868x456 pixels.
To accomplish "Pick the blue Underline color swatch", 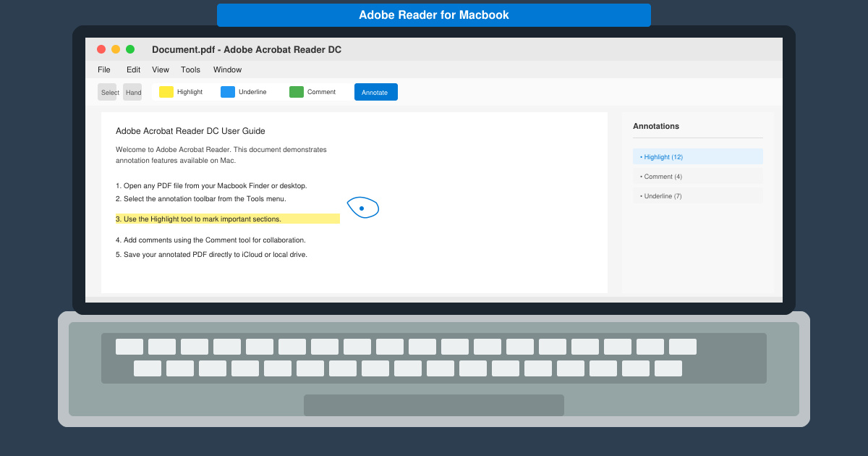I will (x=228, y=92).
